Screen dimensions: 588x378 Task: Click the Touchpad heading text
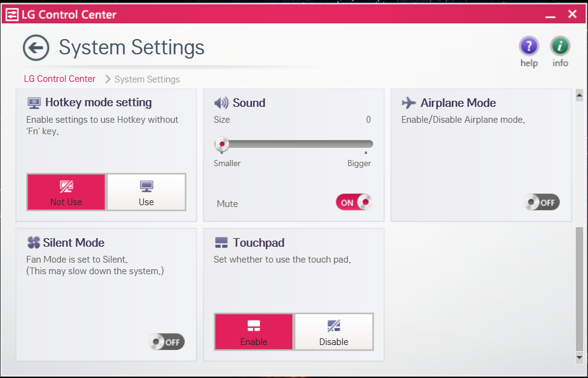pos(259,243)
